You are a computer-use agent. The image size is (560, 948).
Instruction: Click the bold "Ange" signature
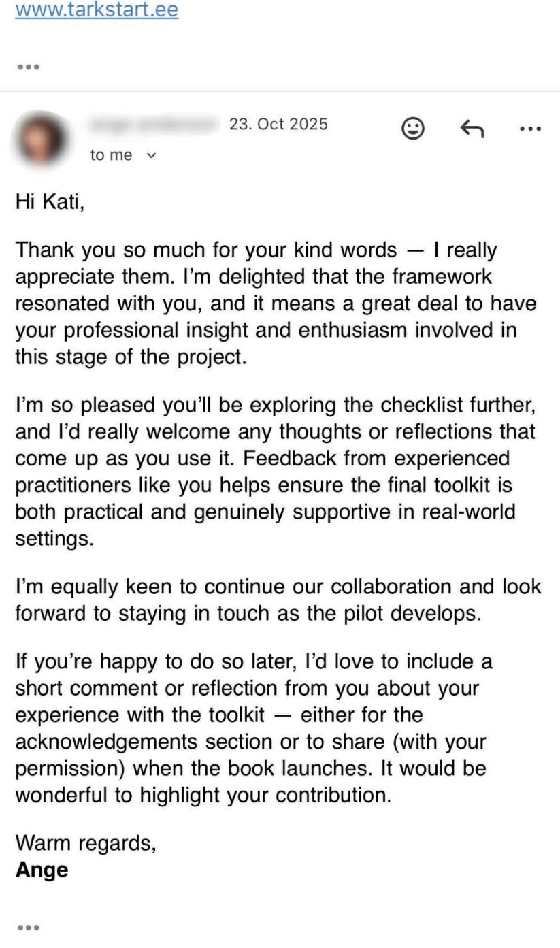(x=42, y=870)
